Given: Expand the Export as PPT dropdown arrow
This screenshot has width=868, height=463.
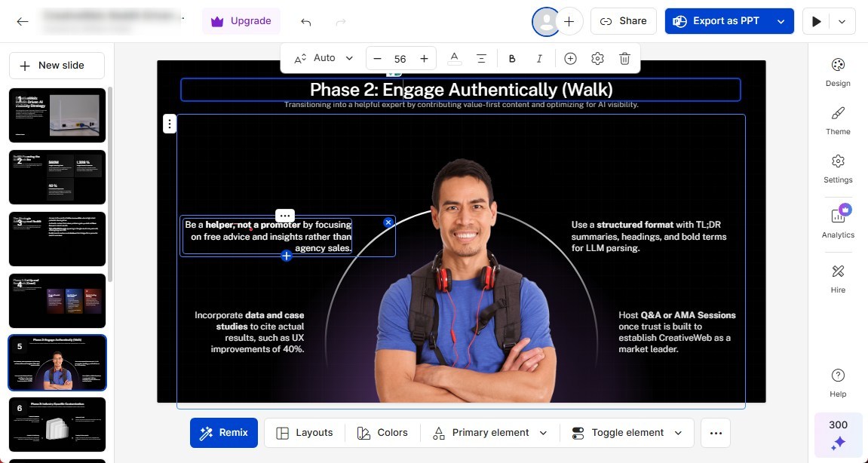Looking at the screenshot, I should pyautogui.click(x=781, y=20).
